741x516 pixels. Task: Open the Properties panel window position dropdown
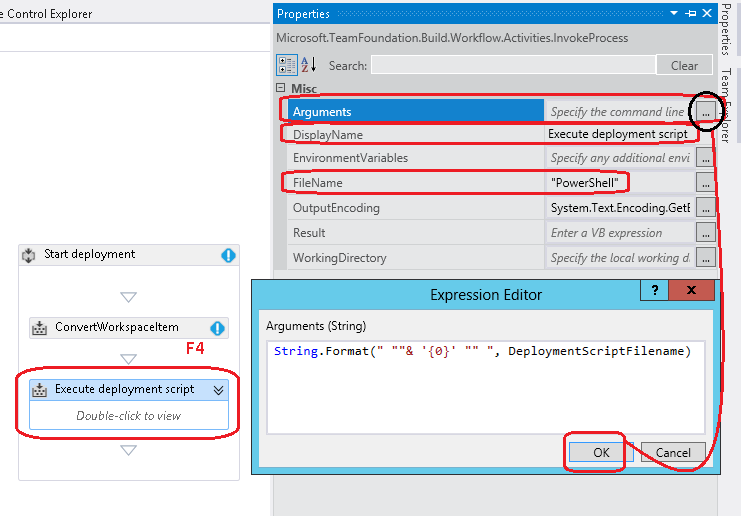tap(676, 14)
